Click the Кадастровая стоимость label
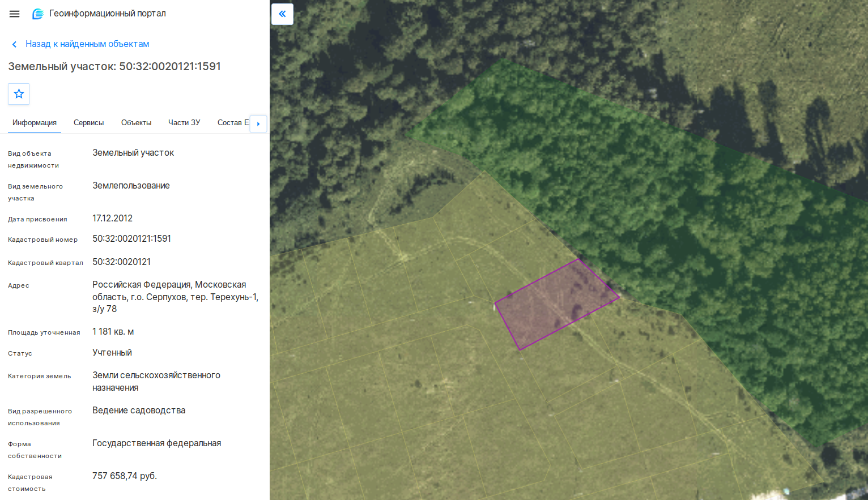868x500 pixels. 30,483
